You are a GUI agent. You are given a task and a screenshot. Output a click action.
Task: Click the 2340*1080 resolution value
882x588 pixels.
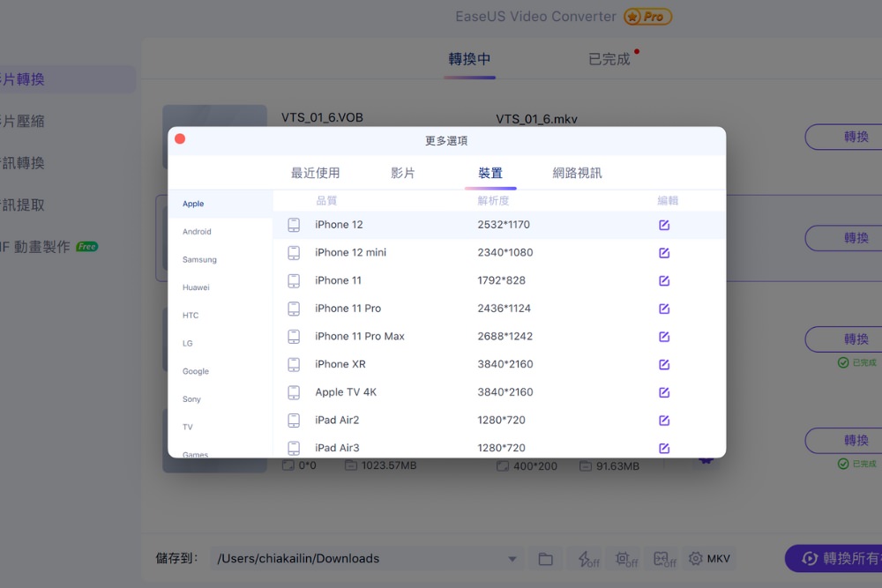505,253
